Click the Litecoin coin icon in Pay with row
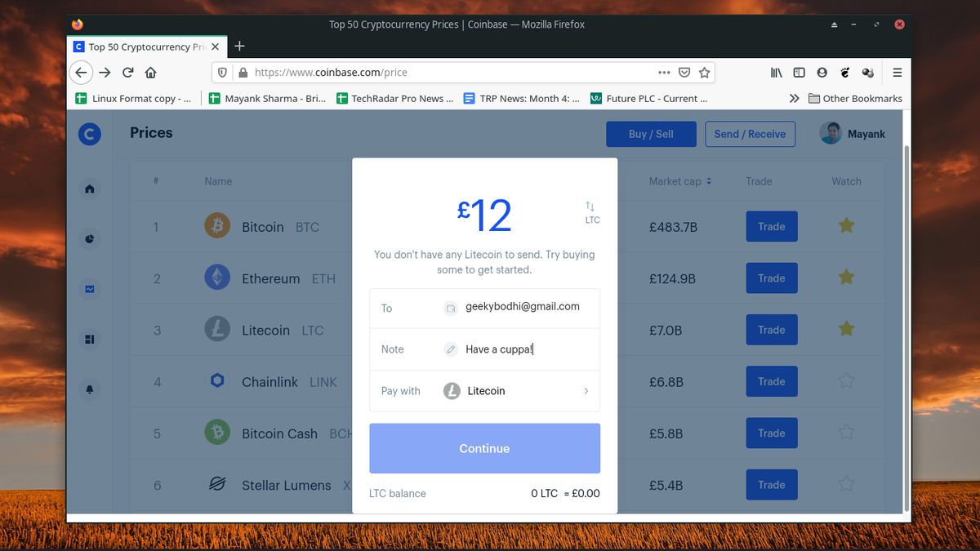 click(x=452, y=391)
